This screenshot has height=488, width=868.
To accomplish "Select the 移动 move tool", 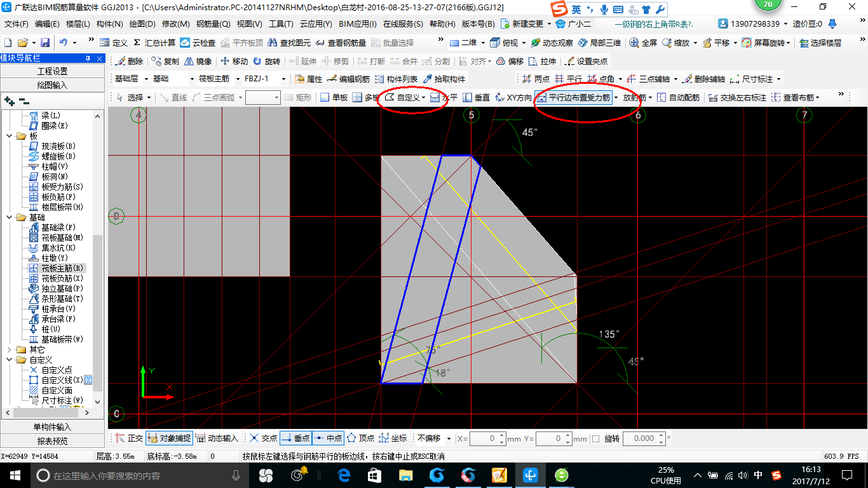I will click(234, 61).
